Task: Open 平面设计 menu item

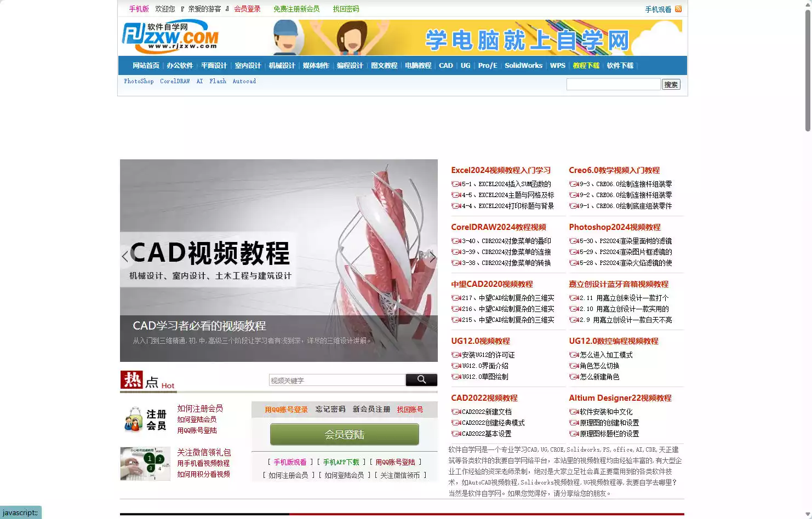Action: (x=214, y=65)
